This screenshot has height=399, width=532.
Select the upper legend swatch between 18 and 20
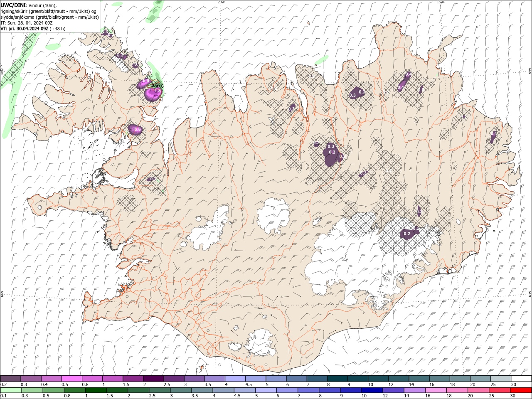click(x=460, y=379)
